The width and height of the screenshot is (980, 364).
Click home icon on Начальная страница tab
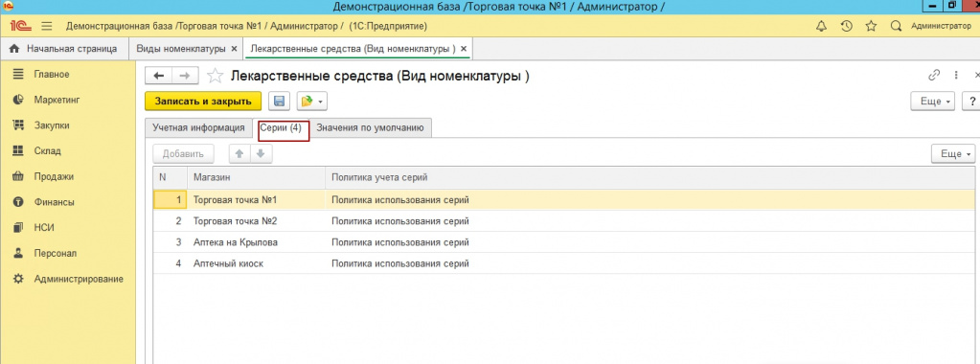tap(14, 49)
